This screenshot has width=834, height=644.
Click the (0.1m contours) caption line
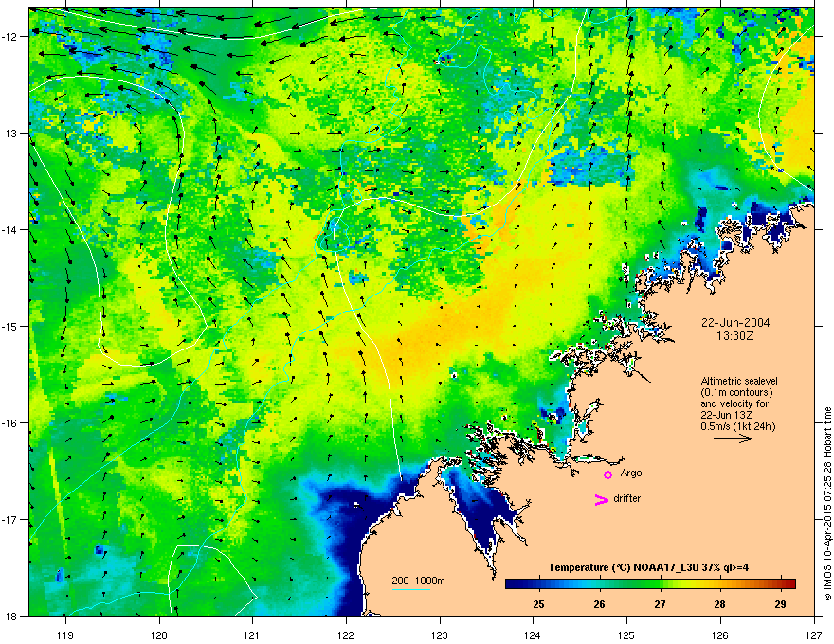[x=736, y=392]
